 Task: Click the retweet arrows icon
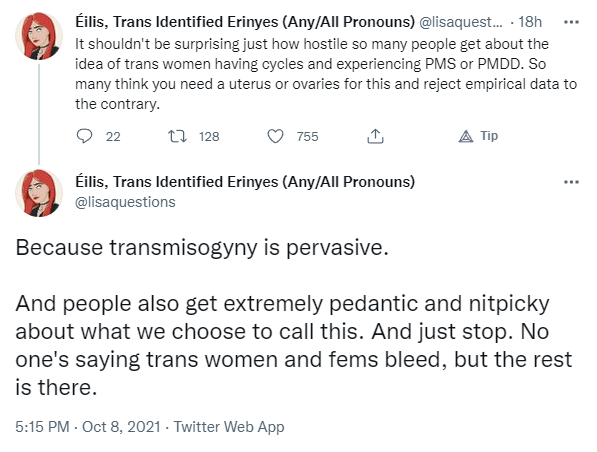click(177, 136)
